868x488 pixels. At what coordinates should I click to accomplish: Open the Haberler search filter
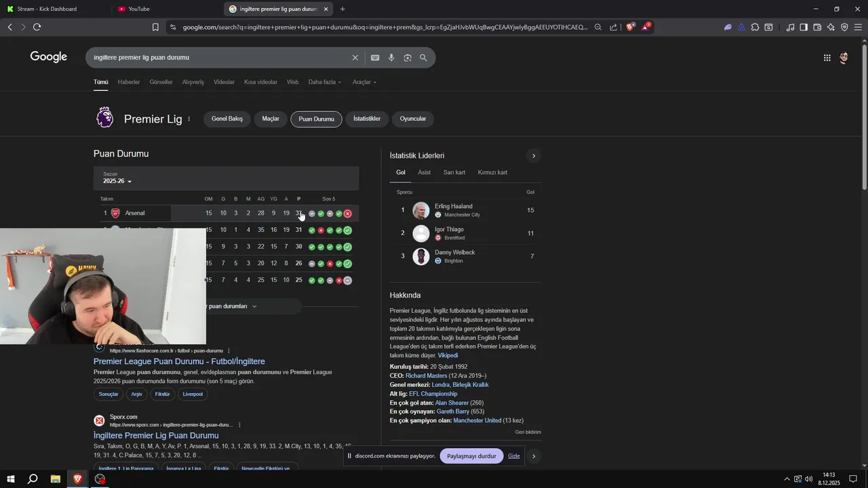coord(129,82)
